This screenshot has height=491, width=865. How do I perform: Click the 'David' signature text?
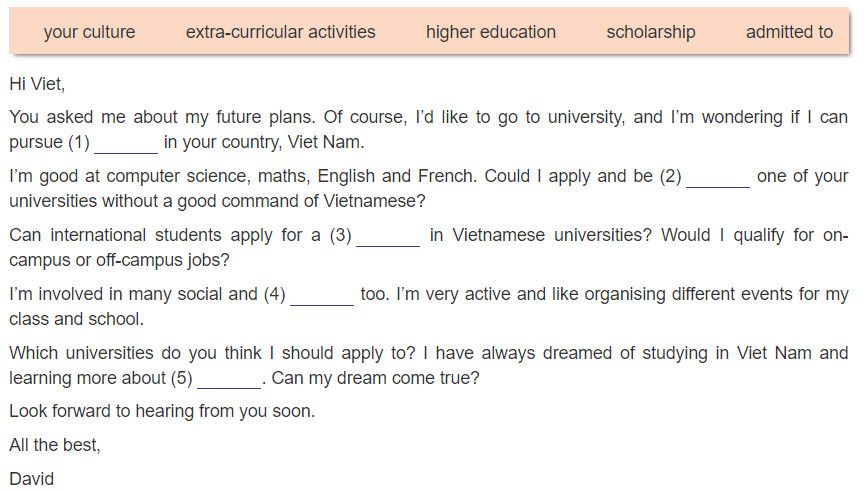tap(31, 479)
